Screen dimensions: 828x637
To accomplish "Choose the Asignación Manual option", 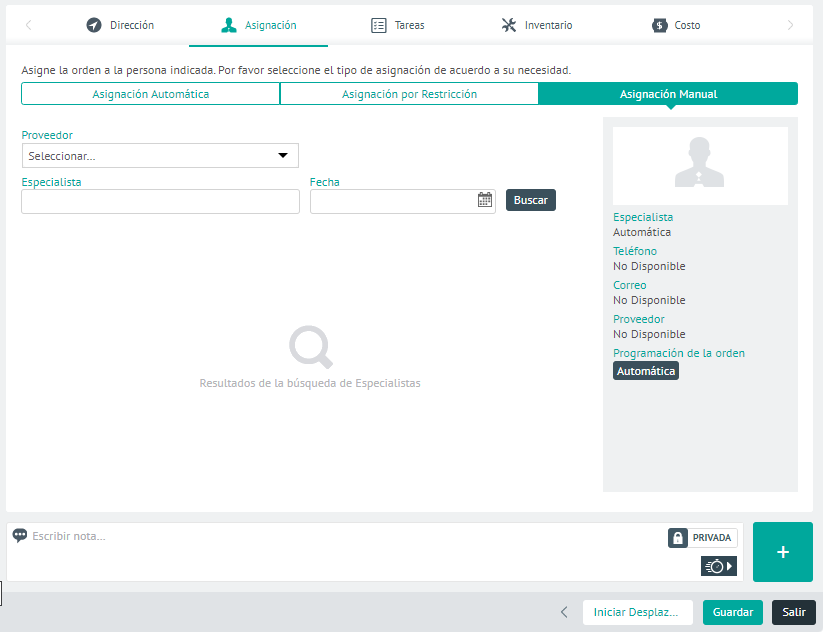I will [668, 94].
